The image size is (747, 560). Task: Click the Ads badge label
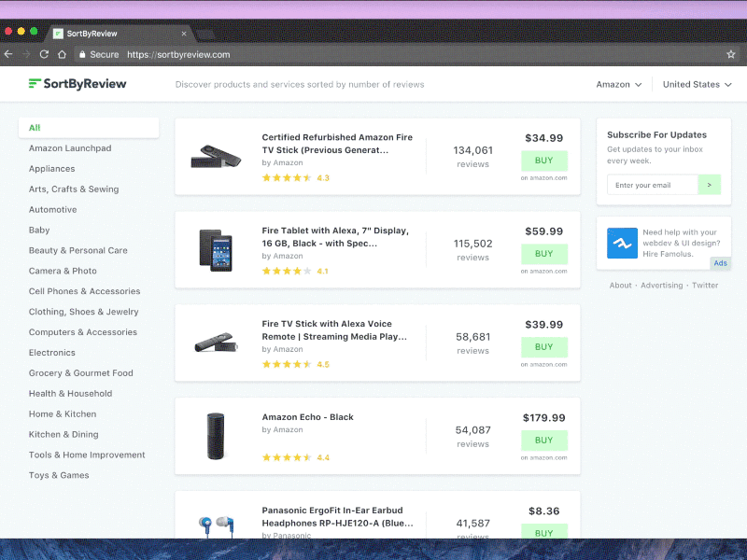tap(720, 263)
